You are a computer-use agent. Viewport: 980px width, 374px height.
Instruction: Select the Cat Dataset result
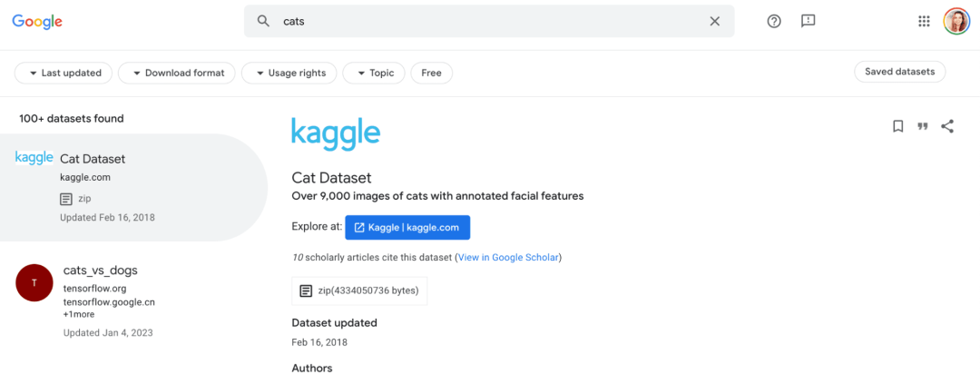tap(93, 160)
